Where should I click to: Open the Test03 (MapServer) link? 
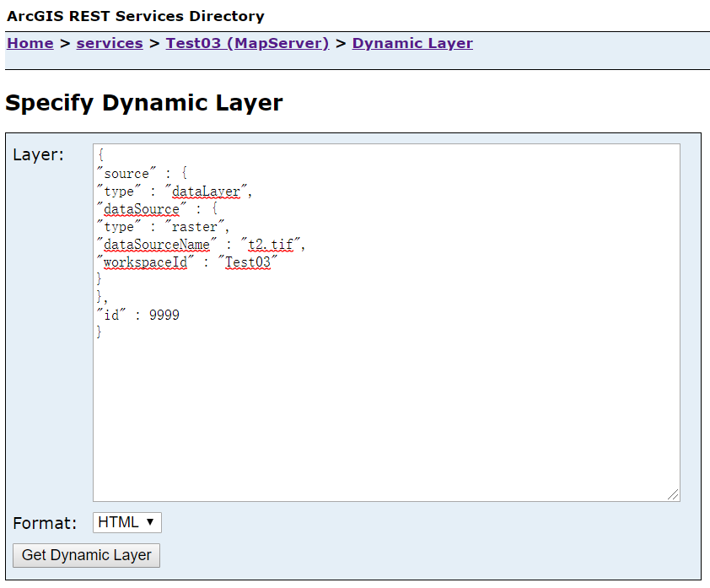click(x=247, y=43)
